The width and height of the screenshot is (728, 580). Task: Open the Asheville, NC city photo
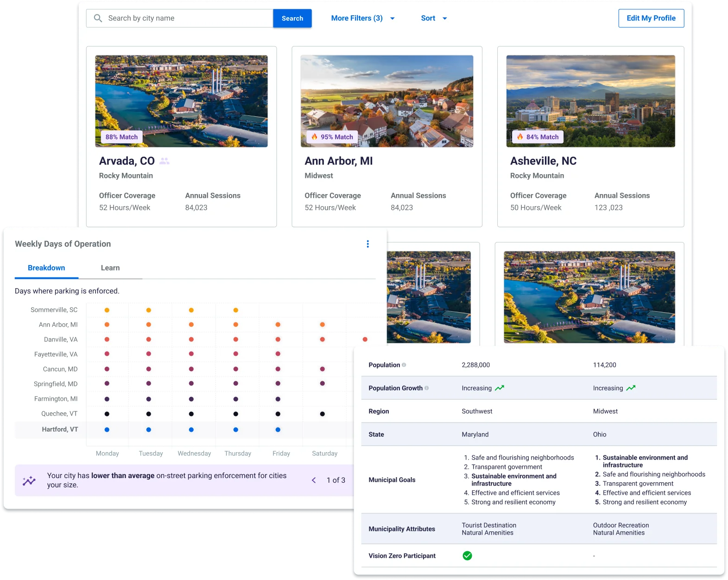tap(590, 101)
